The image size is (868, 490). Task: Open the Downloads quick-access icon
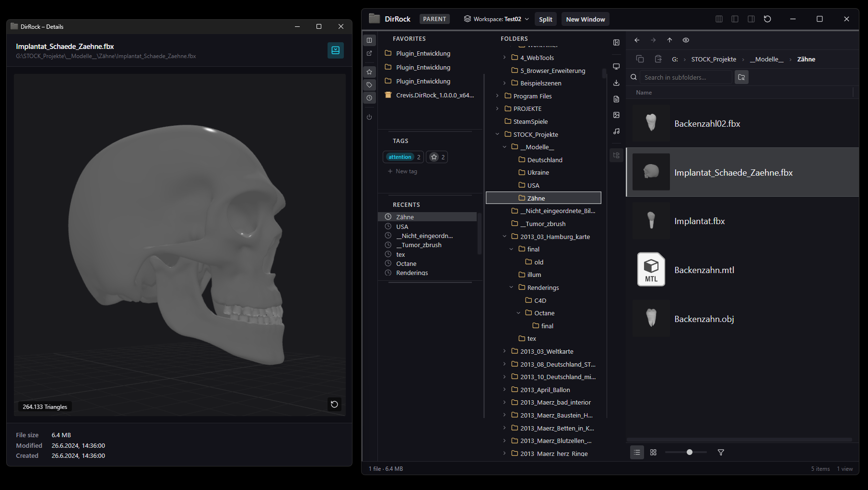point(616,83)
